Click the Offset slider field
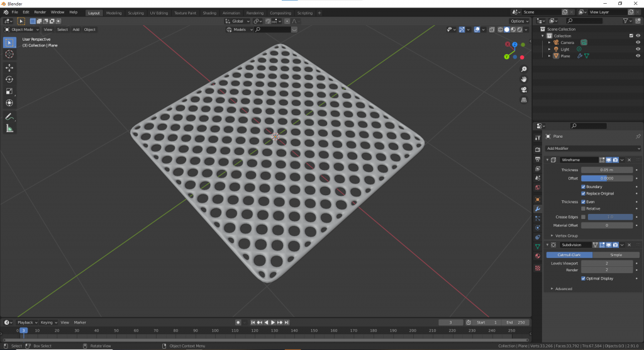Image resolution: width=644 pixels, height=350 pixels. click(x=607, y=178)
